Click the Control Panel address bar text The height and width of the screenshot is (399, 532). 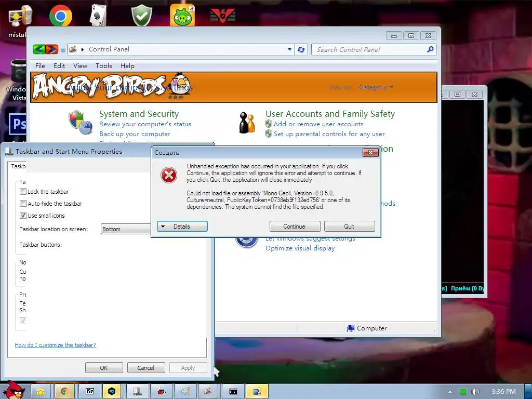click(x=109, y=49)
